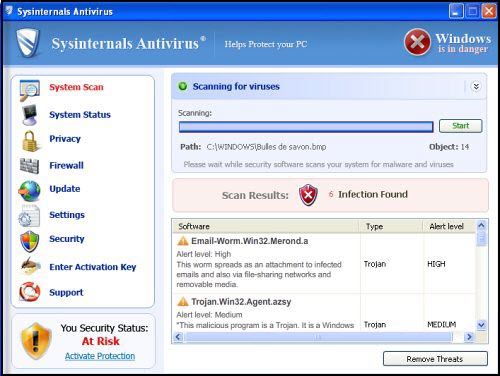Screen dimensions: 500x376
Task: Click the scanned path C:\WINDOWS\Bulles de savon.bmp
Action: tap(266, 147)
